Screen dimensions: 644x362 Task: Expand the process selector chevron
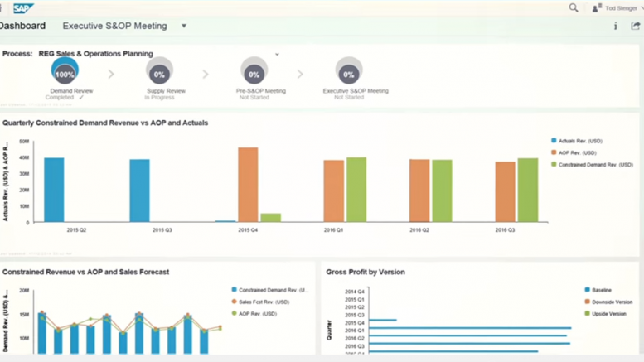click(x=277, y=55)
